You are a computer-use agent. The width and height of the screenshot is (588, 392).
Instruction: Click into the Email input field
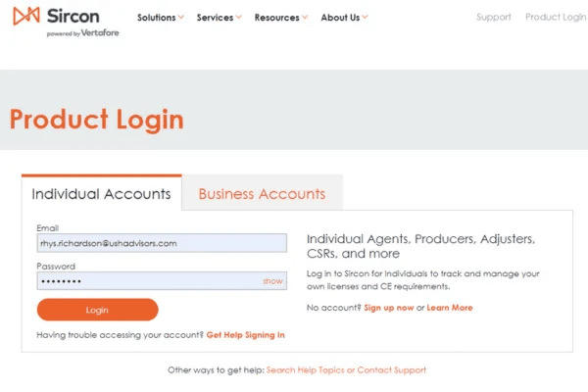tap(162, 243)
